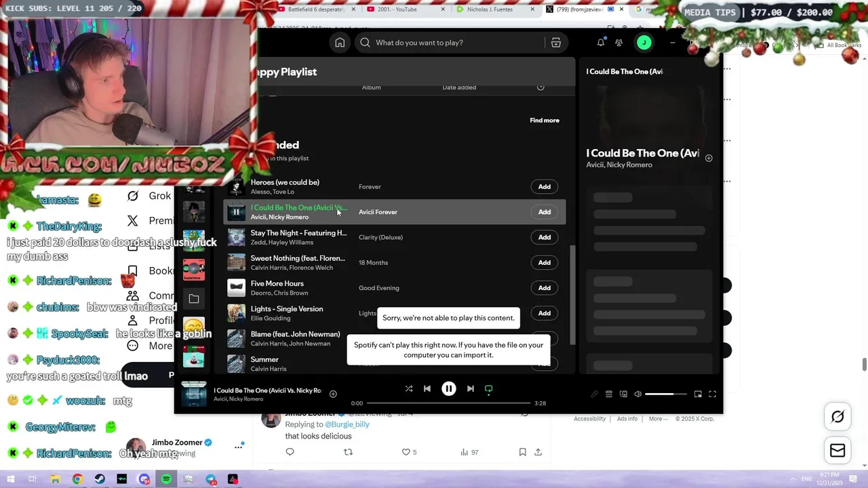Mute Spotify via speaker icon

point(637,394)
